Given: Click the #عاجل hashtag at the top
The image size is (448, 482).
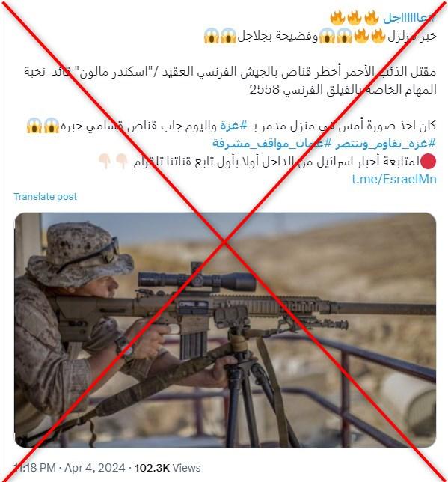Looking at the screenshot, I should [410, 18].
